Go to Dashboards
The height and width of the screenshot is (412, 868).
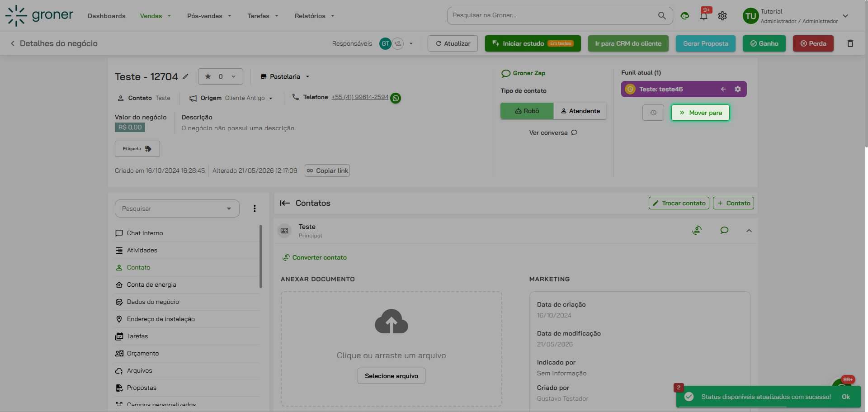(107, 16)
